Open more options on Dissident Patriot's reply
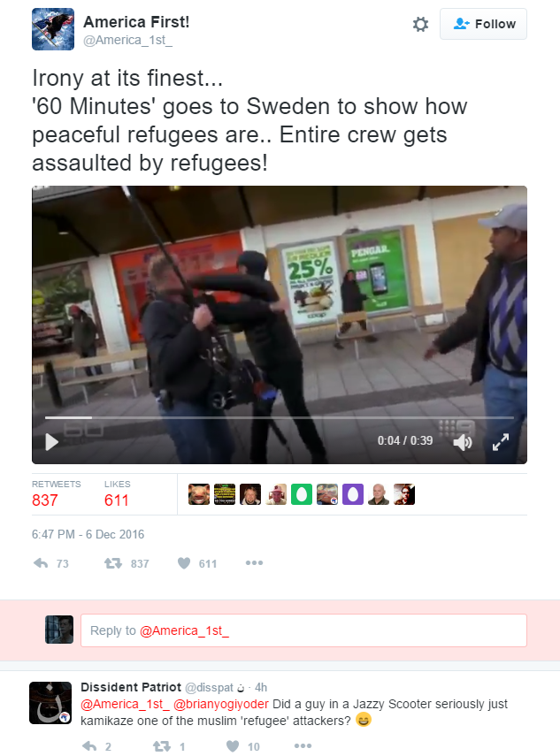 (x=303, y=746)
